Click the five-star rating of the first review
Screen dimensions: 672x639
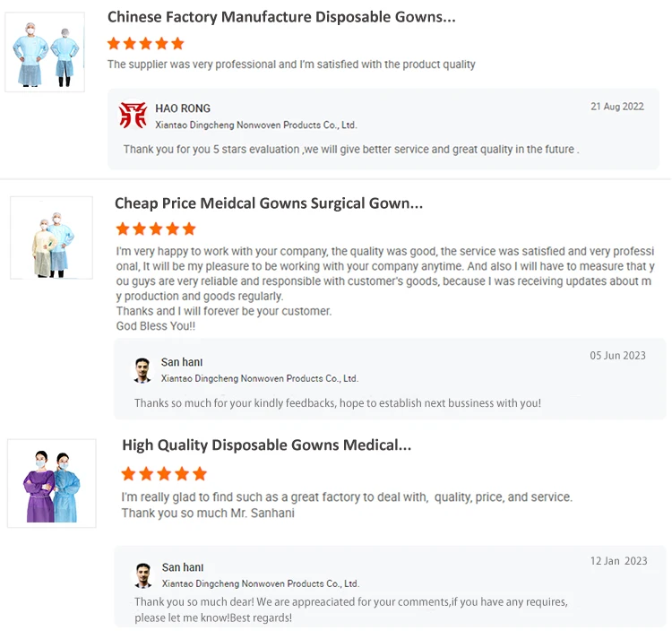145,43
